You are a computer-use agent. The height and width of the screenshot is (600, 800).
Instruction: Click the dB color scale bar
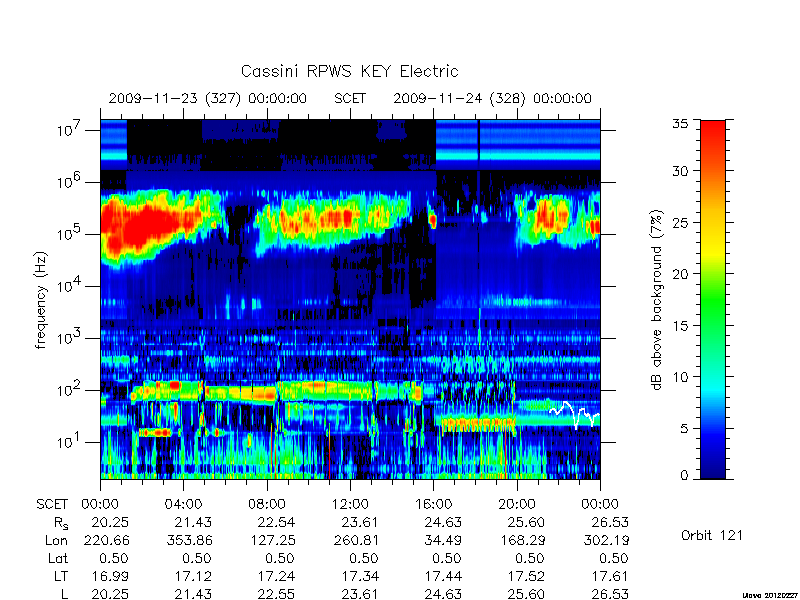point(713,299)
